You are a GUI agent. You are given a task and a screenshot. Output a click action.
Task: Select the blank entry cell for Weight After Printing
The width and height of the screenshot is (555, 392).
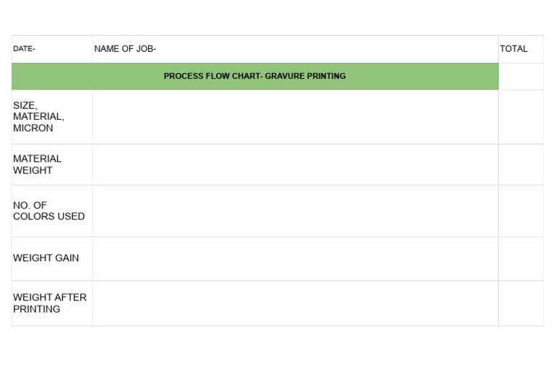point(295,303)
